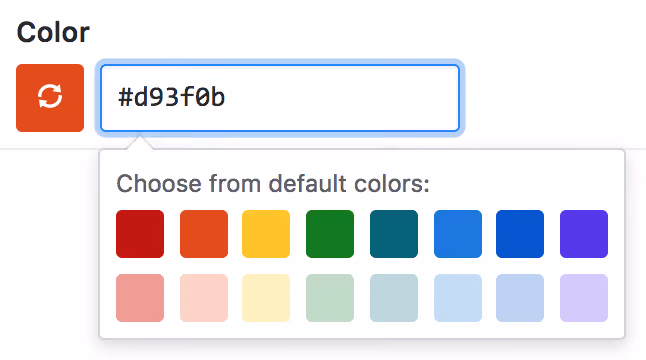Choose the dark green color swatch
The width and height of the screenshot is (646, 360).
tap(330, 234)
